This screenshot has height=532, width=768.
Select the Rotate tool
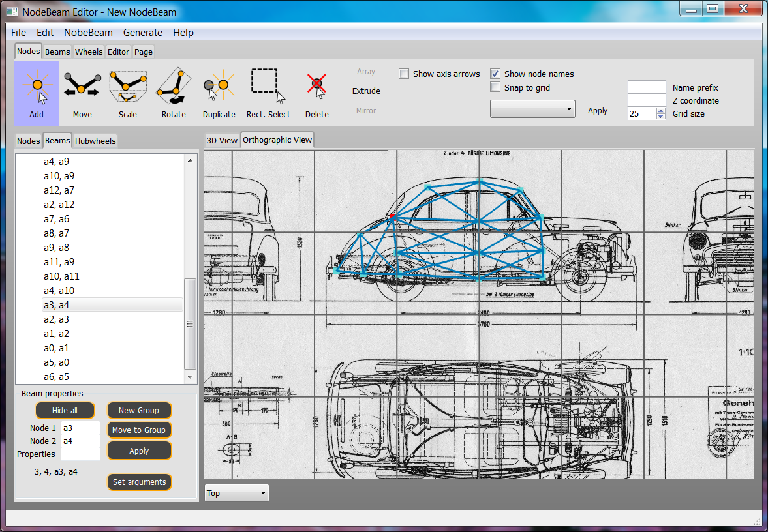tap(174, 93)
